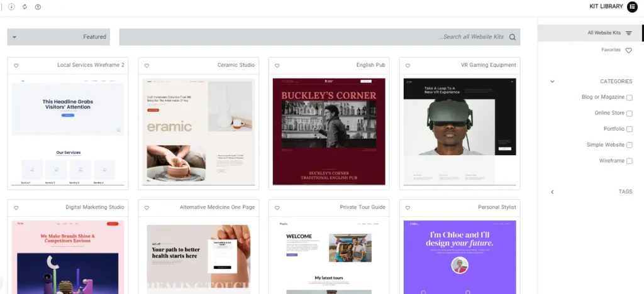Viewport: 644px width, 294px height.
Task: Favorite the Ceramic Studio kit heart
Action: (147, 65)
